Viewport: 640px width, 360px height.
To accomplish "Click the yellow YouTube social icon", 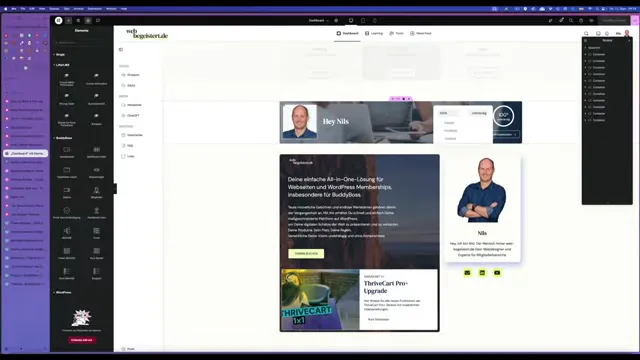I will (497, 273).
